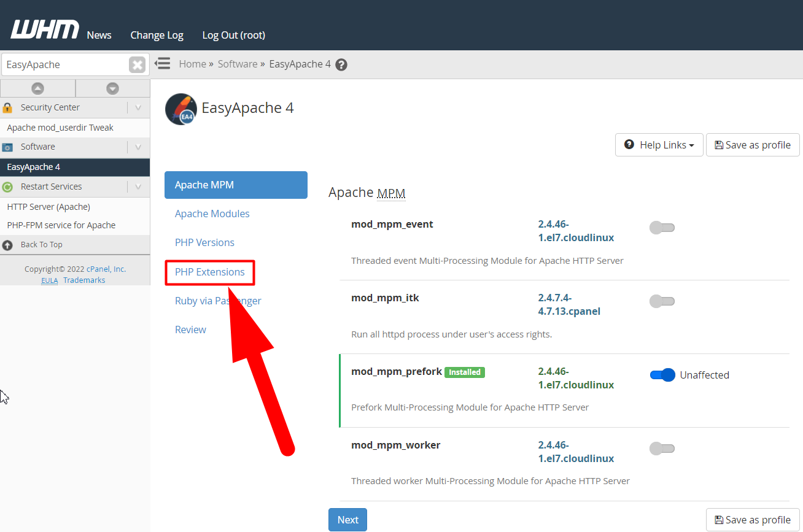Click the sidebar scroll-up arrow icon
This screenshot has height=532, width=803.
[x=37, y=88]
